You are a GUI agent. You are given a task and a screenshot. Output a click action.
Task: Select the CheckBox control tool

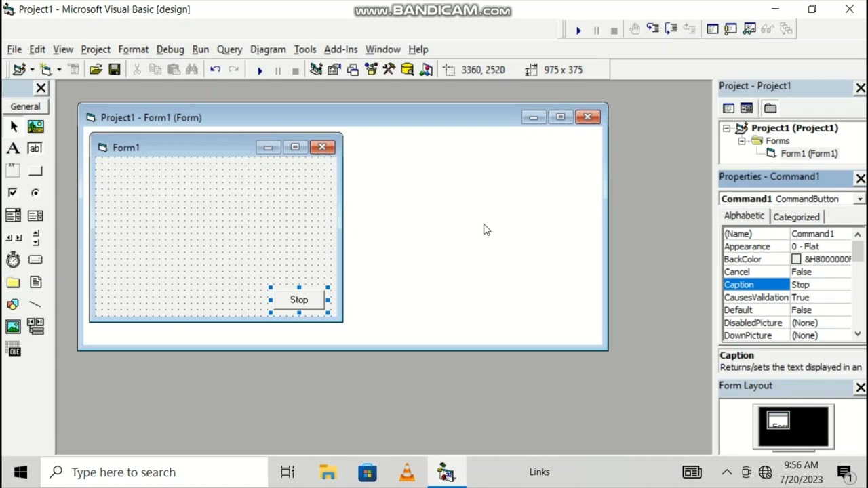(13, 193)
